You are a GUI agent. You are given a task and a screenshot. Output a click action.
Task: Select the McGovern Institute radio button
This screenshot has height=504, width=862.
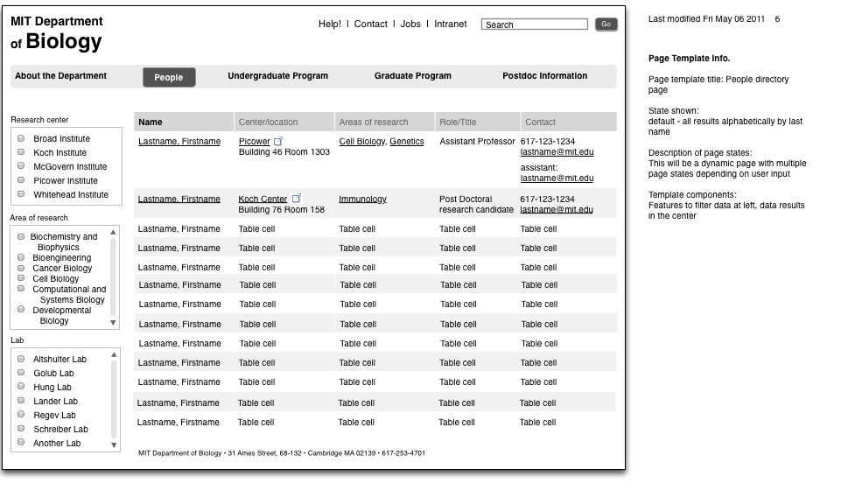pyautogui.click(x=21, y=165)
